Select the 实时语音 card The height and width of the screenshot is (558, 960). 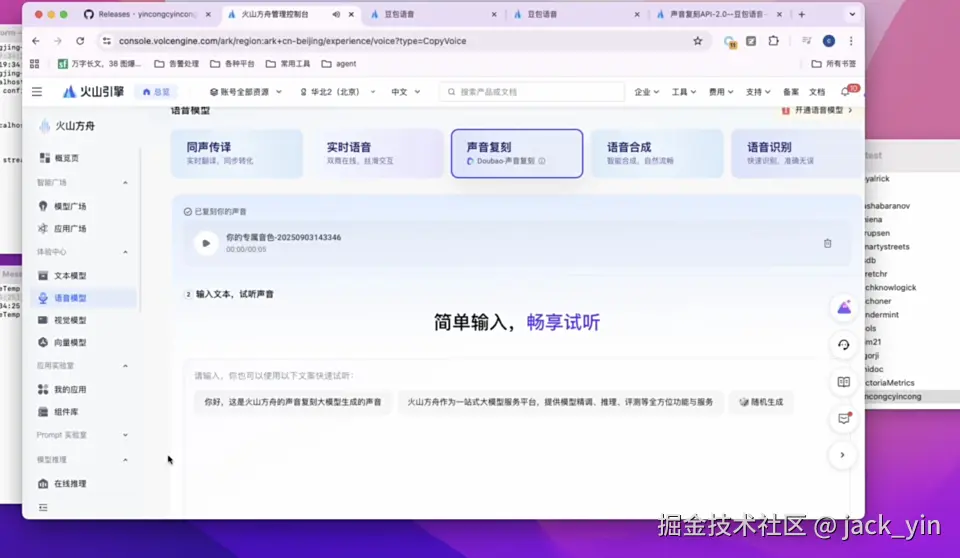(377, 153)
